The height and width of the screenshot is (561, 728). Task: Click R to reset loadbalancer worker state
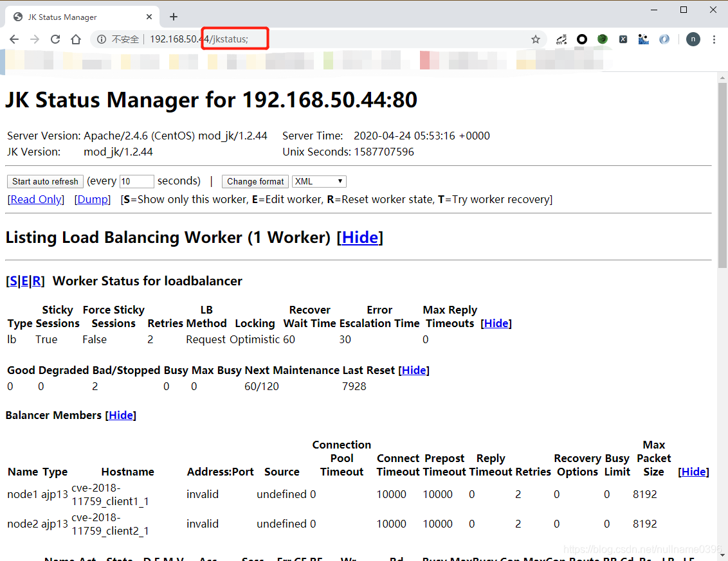(37, 281)
